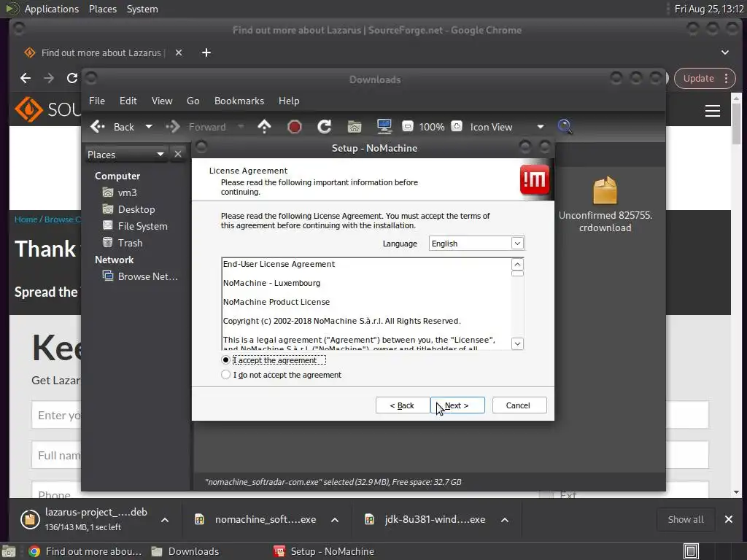Click the red Stop loading icon
Screen dimensions: 747x560
[x=295, y=127]
